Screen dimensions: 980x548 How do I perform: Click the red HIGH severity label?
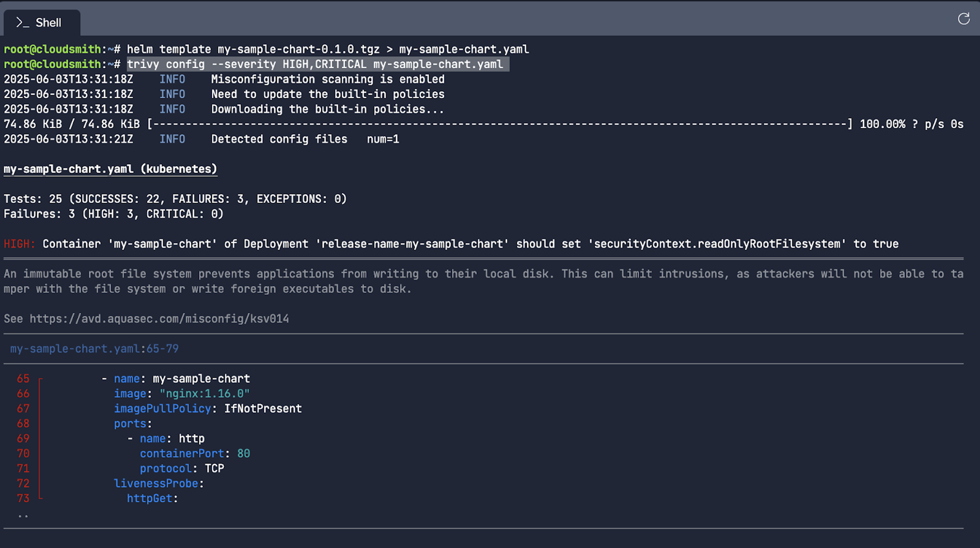(19, 244)
